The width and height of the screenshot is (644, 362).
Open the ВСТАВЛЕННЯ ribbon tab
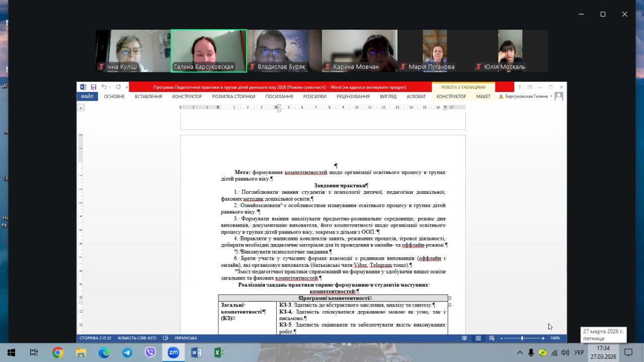coord(148,97)
